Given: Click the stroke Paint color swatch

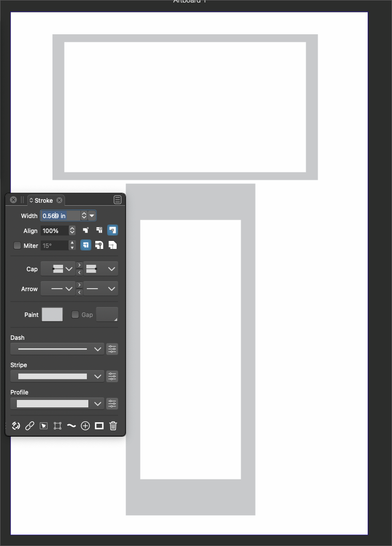Looking at the screenshot, I should pyautogui.click(x=52, y=314).
